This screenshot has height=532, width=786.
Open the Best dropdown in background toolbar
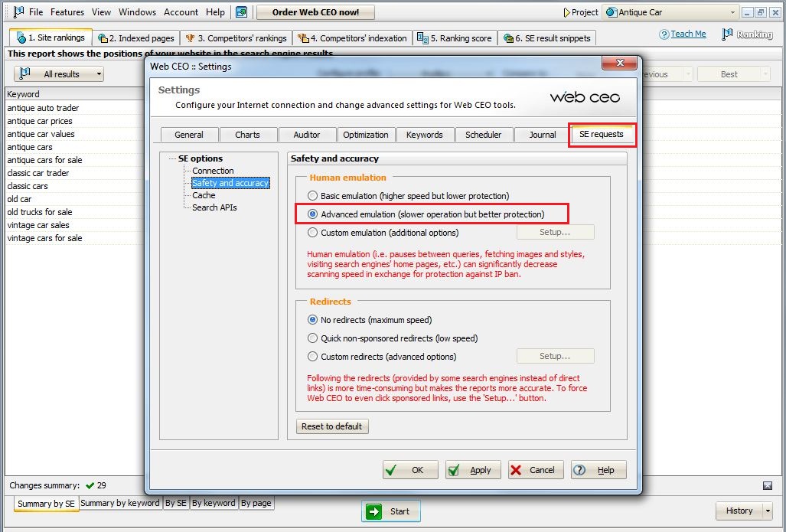coord(765,74)
